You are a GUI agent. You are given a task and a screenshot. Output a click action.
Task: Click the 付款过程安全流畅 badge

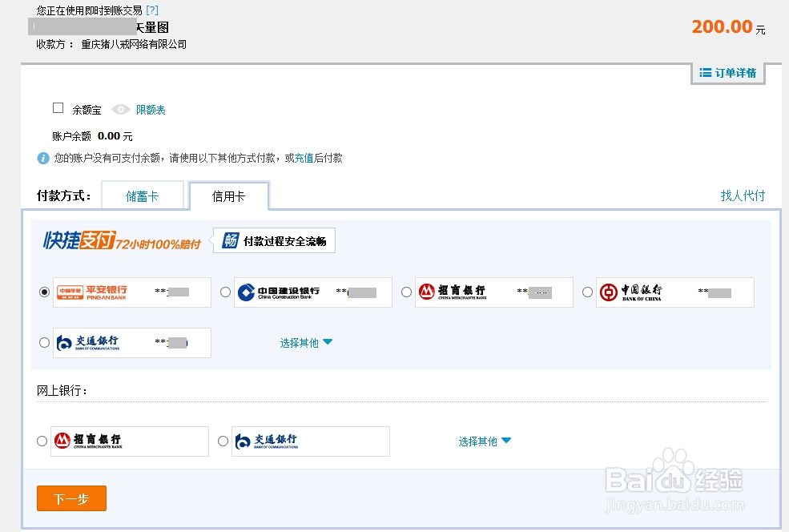(x=274, y=240)
